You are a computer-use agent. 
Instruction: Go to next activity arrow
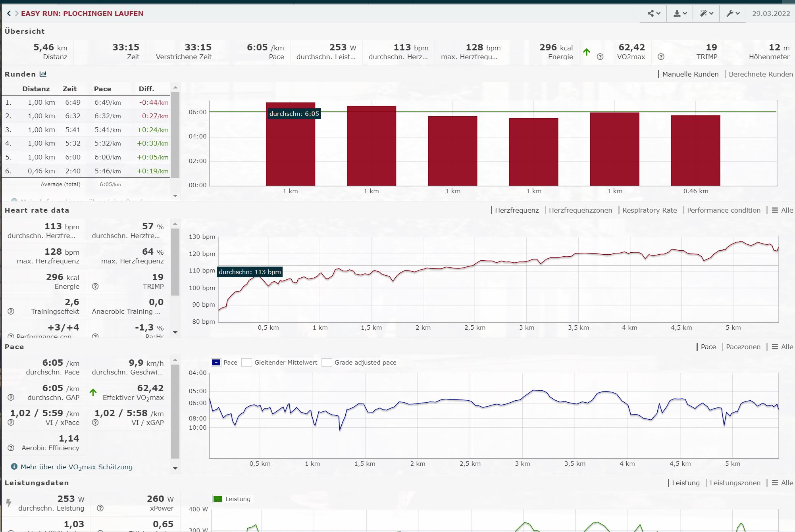(x=17, y=13)
